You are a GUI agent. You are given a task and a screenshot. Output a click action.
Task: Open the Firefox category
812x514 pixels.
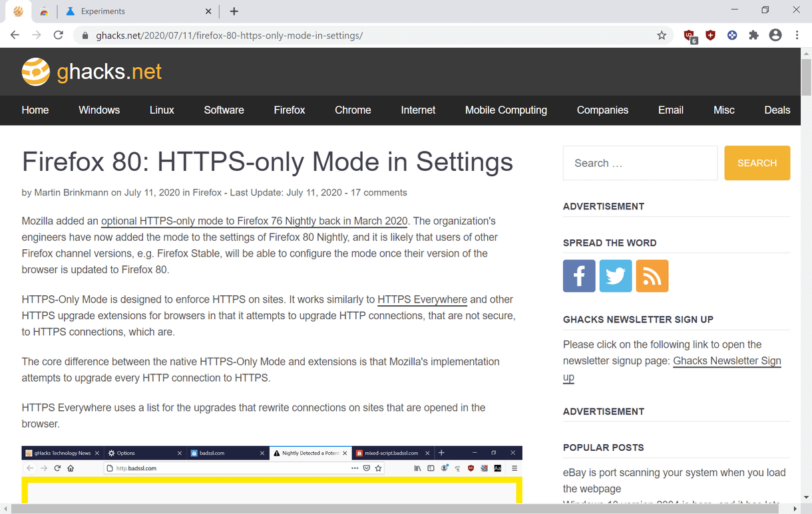290,110
